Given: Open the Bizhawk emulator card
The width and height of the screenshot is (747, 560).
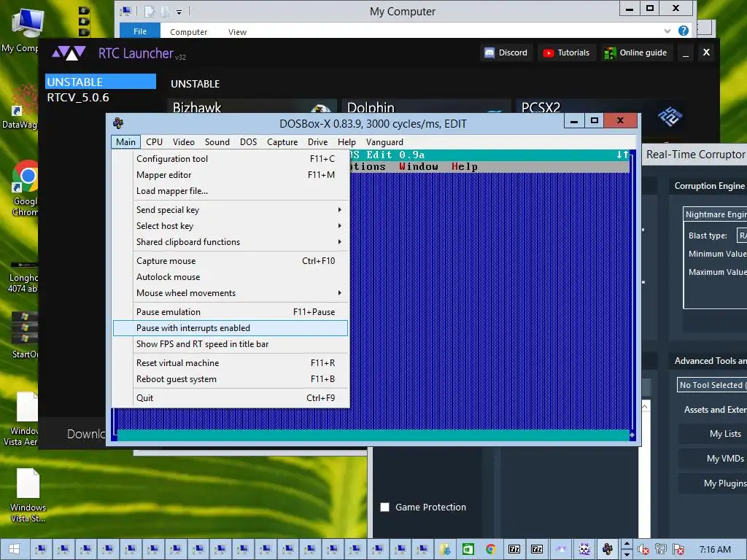Looking at the screenshot, I should pyautogui.click(x=252, y=106).
